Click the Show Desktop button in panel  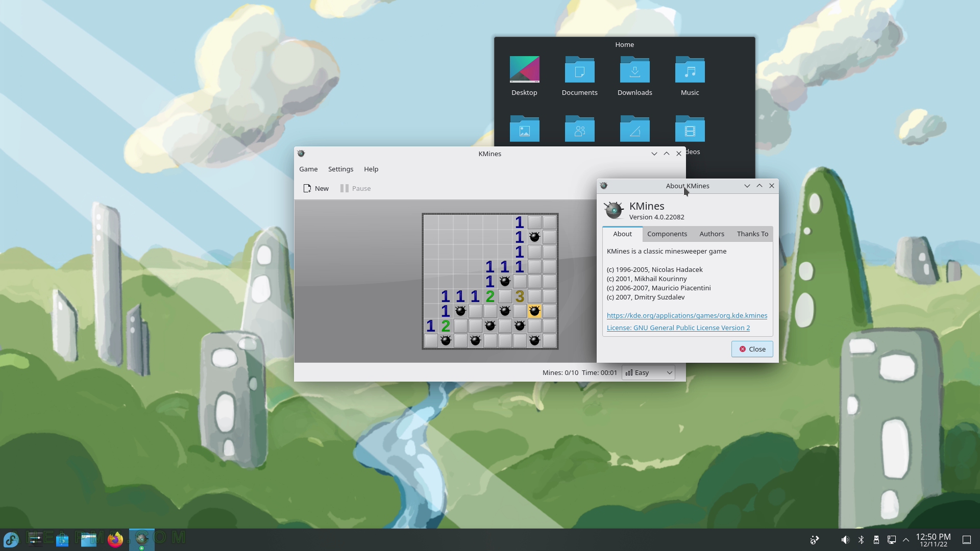(x=967, y=540)
